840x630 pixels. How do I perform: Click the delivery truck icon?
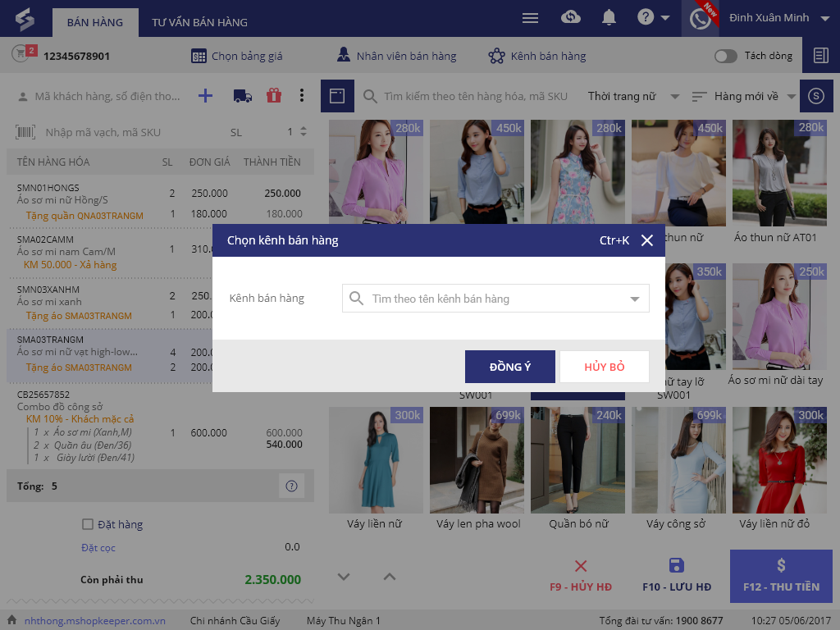pyautogui.click(x=243, y=96)
